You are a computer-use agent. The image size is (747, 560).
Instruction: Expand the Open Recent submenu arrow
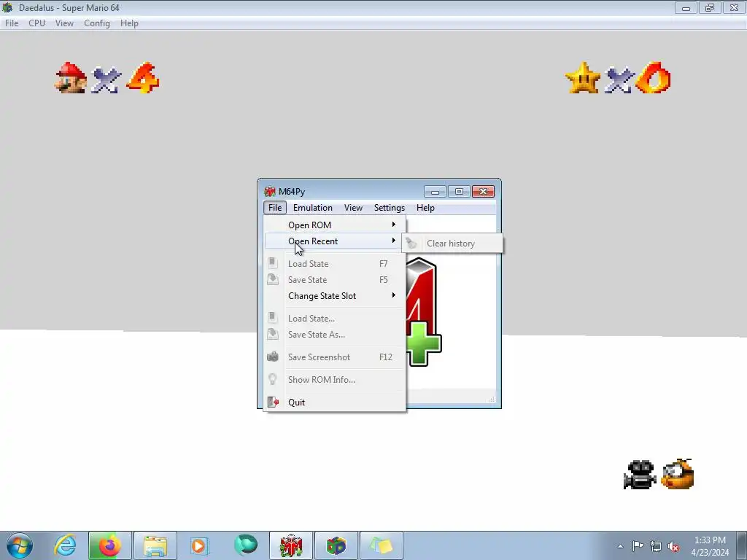click(393, 241)
